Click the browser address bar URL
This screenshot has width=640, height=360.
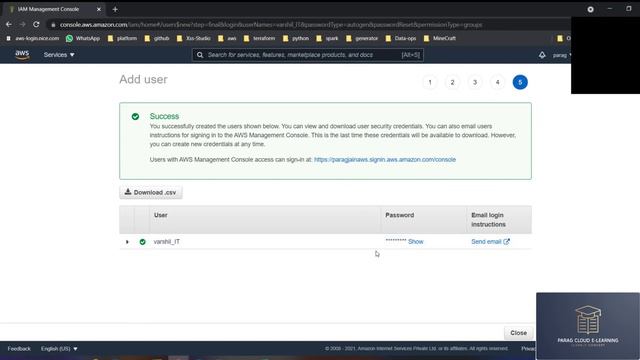click(x=271, y=25)
